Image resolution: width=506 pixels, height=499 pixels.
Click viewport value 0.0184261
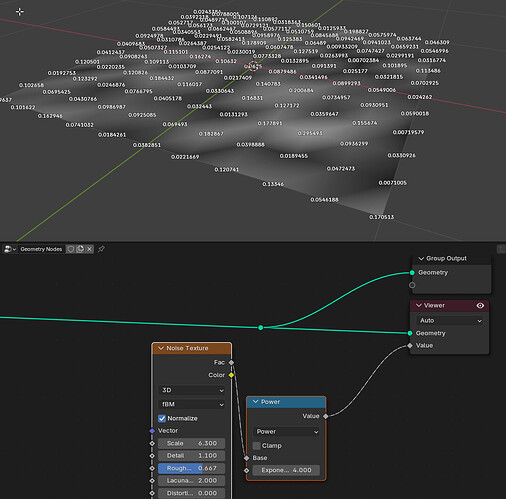pyautogui.click(x=112, y=135)
